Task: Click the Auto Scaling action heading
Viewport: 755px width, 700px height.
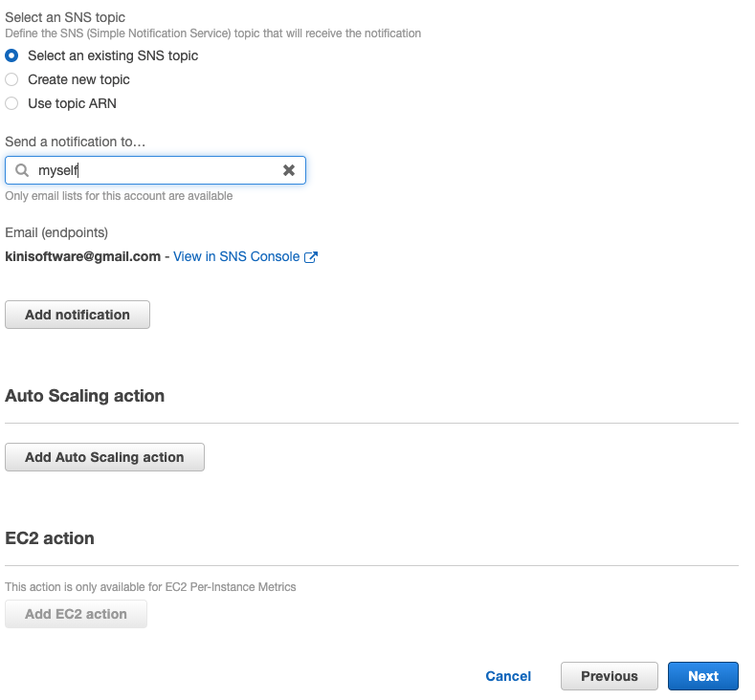Action: tap(84, 396)
